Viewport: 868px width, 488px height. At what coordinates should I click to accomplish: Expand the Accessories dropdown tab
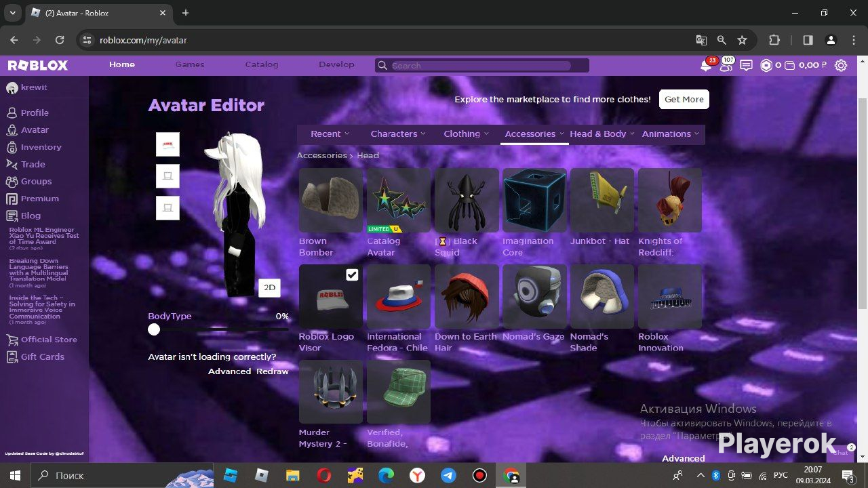(534, 134)
